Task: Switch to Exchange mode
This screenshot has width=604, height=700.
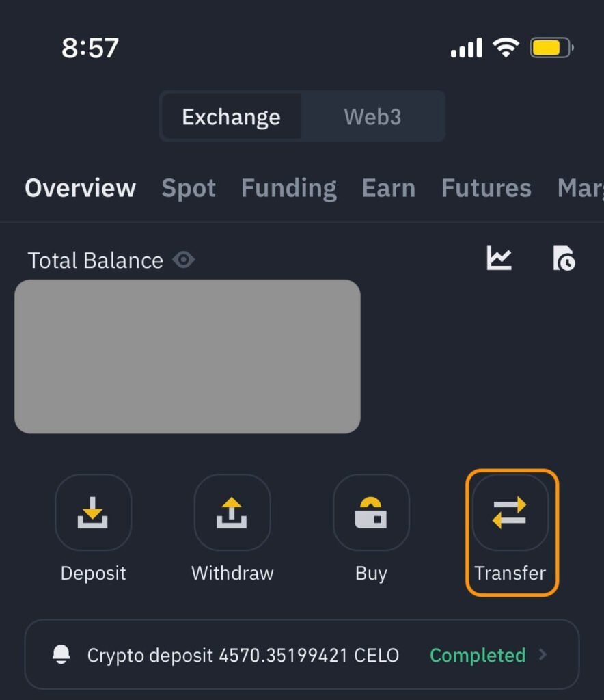Action: 231,117
